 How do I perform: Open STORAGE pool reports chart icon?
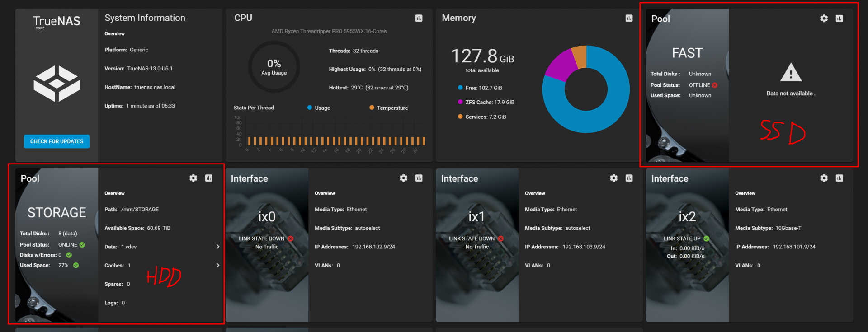pos(209,178)
